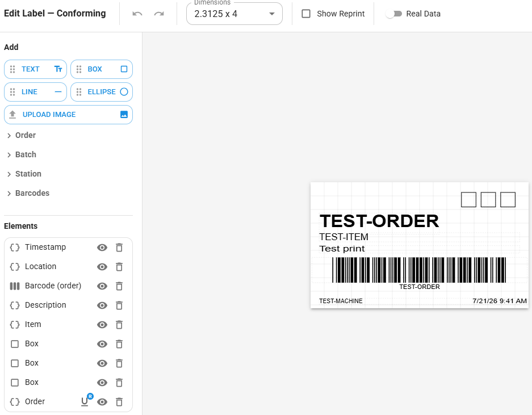Click the UPLOAD IMAGE button

click(x=68, y=115)
